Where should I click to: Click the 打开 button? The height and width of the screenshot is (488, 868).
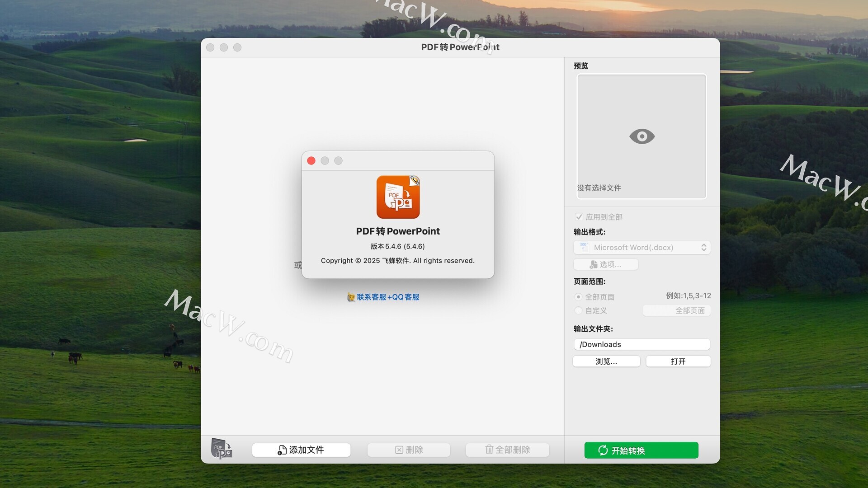coord(678,361)
